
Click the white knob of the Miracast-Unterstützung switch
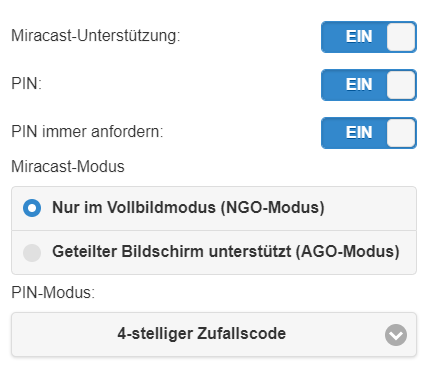[x=401, y=37]
